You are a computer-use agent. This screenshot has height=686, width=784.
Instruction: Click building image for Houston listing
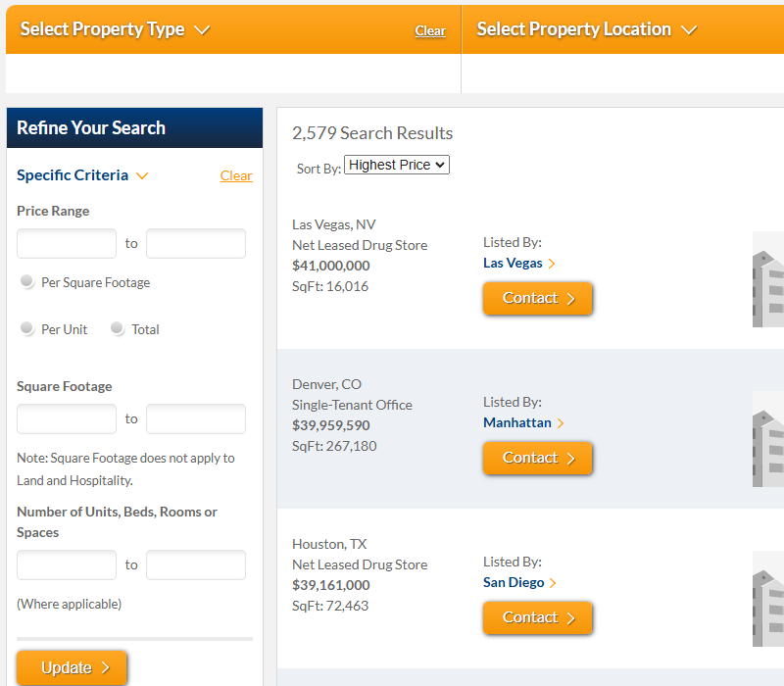point(768,599)
